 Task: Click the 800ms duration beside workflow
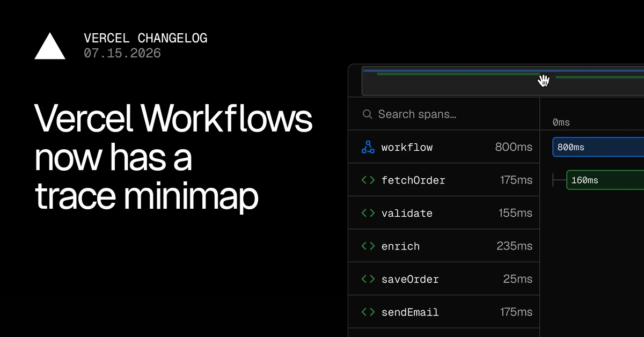(x=514, y=147)
